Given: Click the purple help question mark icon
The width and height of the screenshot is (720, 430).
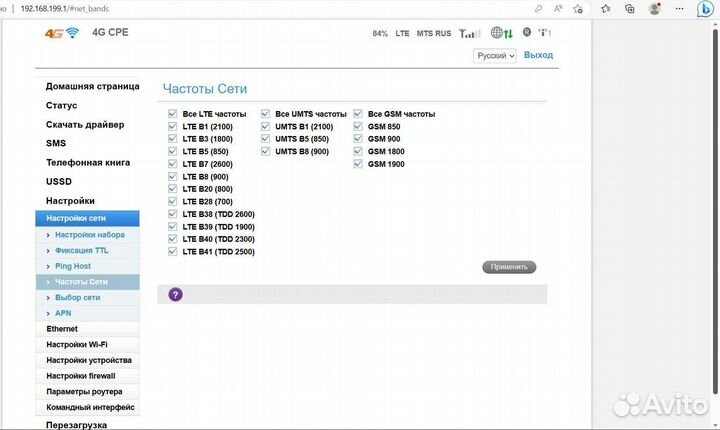Looking at the screenshot, I should [175, 294].
